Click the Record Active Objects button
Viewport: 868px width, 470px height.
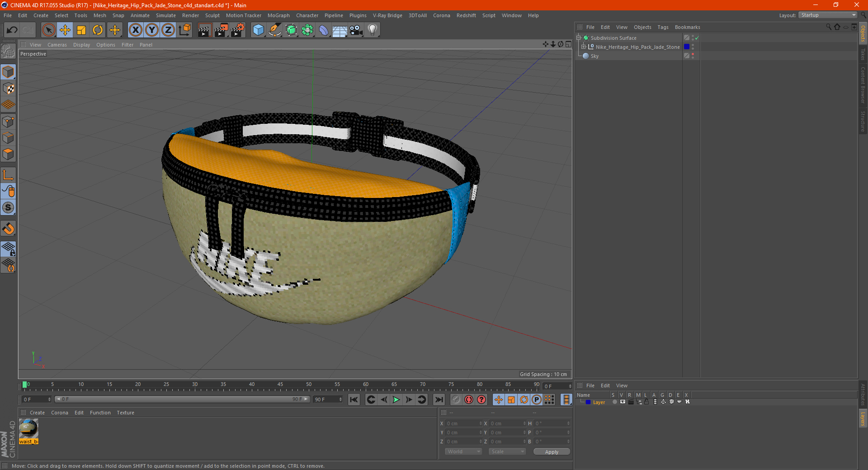456,399
